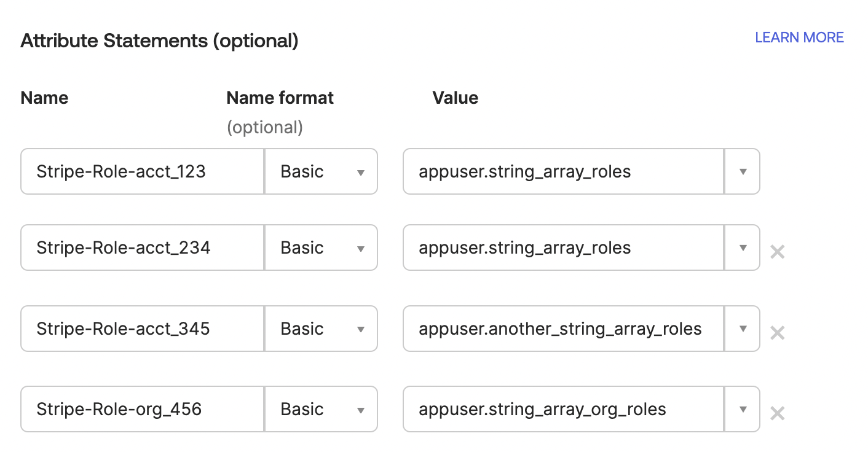Image resolution: width=868 pixels, height=452 pixels.
Task: Remove the Stripe-Role-acct_234 attribute row
Action: click(x=778, y=251)
